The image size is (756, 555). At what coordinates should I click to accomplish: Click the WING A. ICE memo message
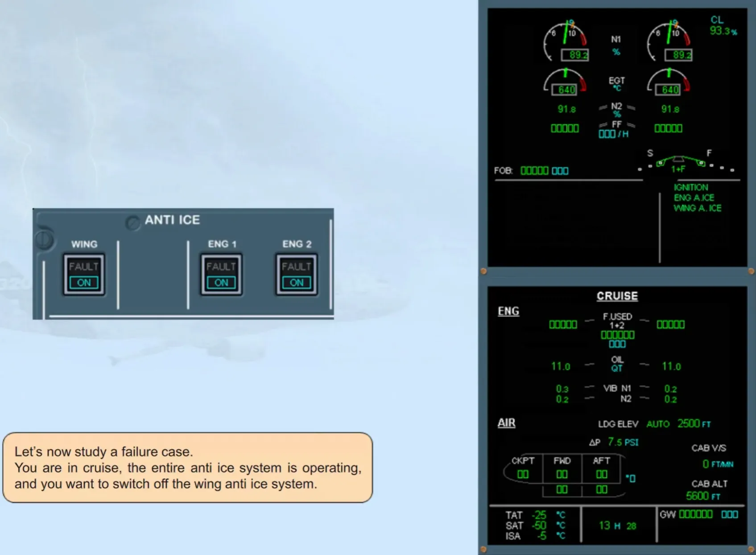(697, 208)
